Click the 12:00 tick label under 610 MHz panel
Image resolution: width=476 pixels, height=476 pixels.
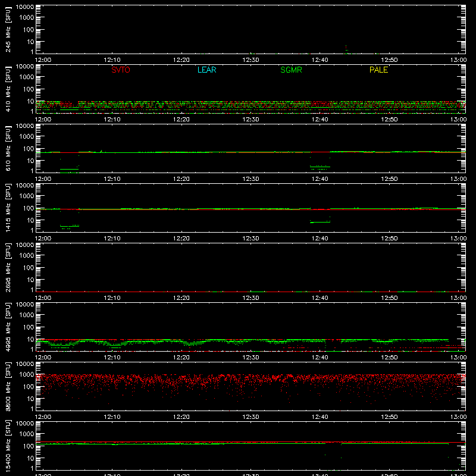pyautogui.click(x=43, y=179)
